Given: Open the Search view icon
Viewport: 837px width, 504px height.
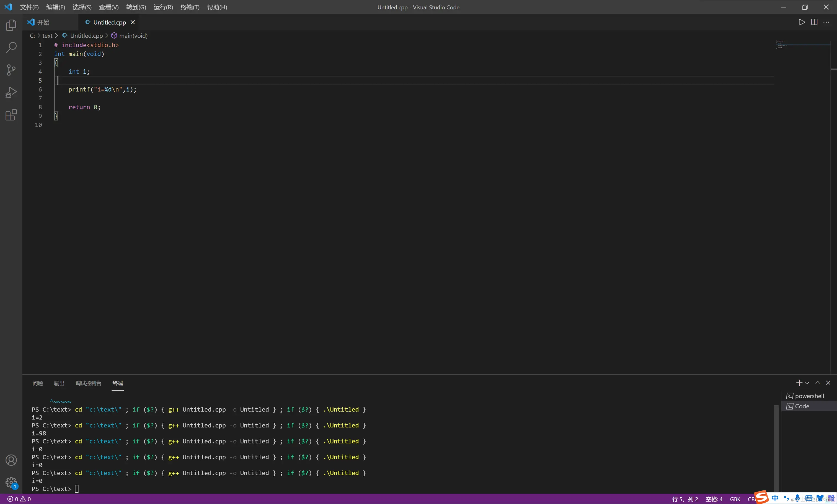Looking at the screenshot, I should [11, 48].
